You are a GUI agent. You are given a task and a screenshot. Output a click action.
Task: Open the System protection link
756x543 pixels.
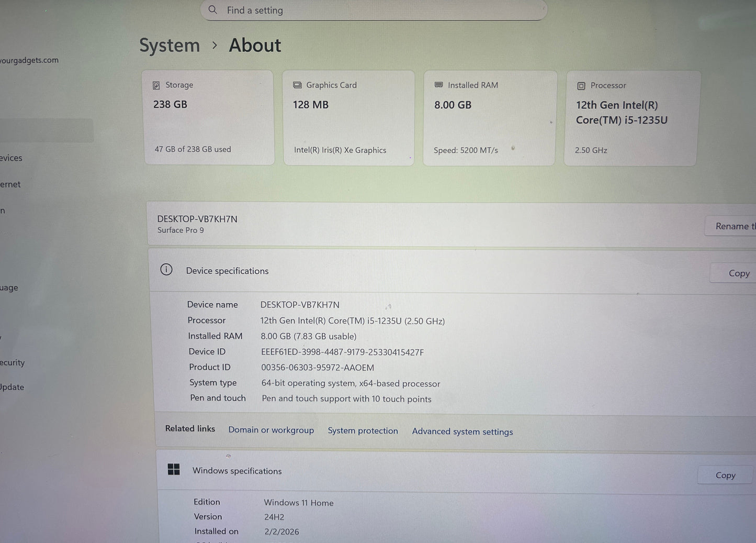(x=363, y=431)
